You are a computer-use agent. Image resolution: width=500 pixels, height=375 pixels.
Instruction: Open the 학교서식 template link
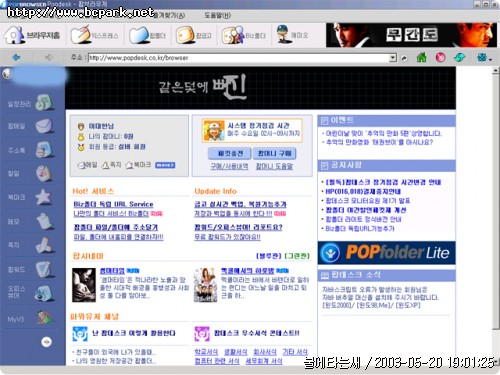(206, 352)
